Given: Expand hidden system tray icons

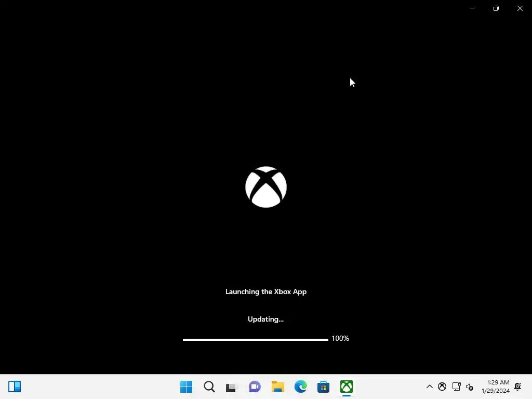Looking at the screenshot, I should pos(430,387).
